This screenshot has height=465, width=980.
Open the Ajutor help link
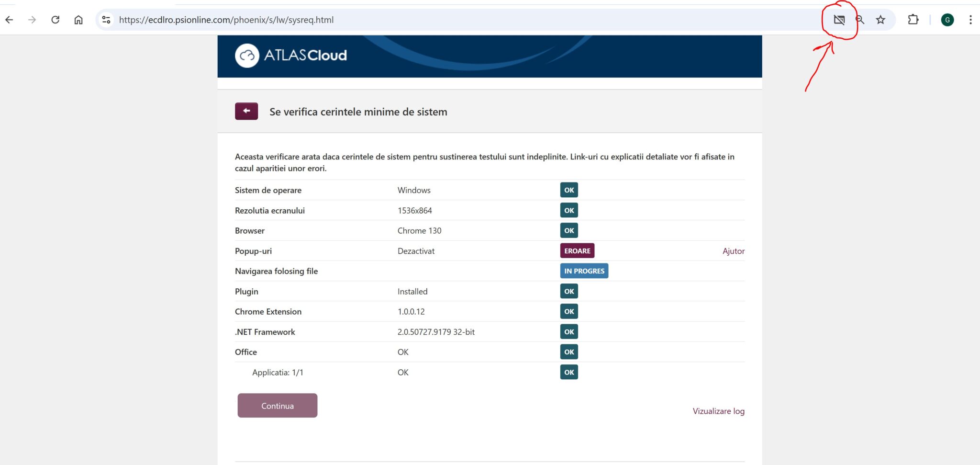[734, 250]
